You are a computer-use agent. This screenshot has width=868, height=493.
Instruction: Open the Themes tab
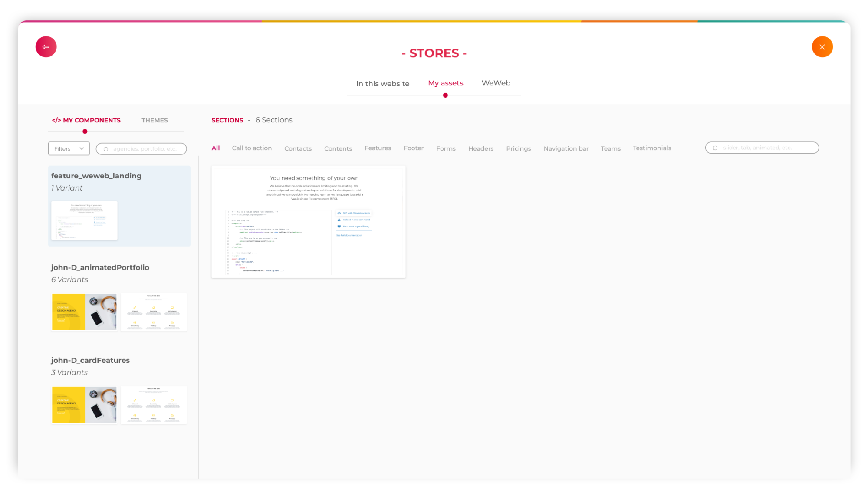point(155,120)
